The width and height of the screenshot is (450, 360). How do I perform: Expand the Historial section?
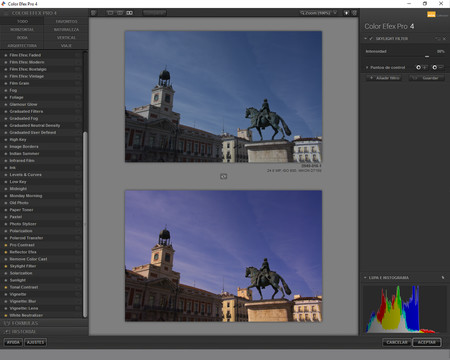pos(44,332)
